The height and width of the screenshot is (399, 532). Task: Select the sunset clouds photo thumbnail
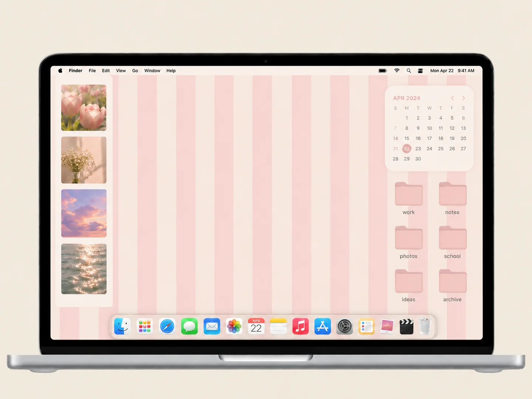point(84,213)
